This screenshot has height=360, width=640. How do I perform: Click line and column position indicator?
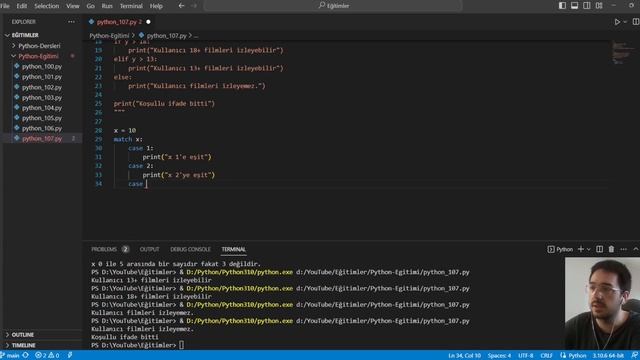point(464,355)
